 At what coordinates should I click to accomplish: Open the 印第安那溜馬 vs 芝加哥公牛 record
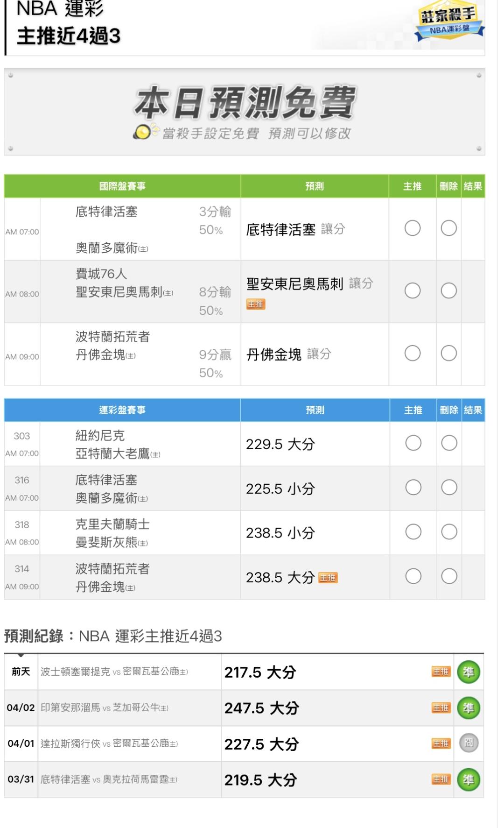click(x=105, y=708)
